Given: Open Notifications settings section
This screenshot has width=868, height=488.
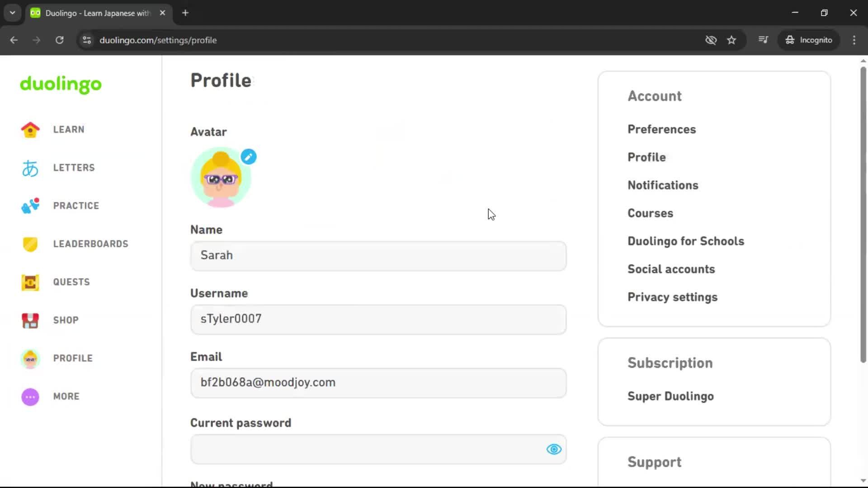Looking at the screenshot, I should [x=663, y=185].
